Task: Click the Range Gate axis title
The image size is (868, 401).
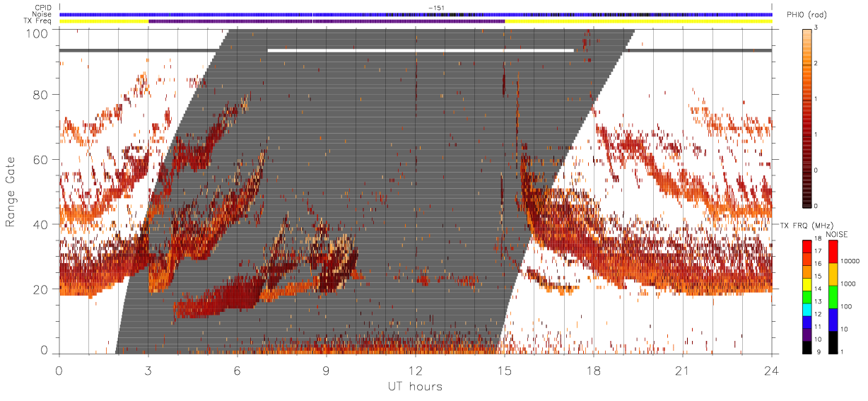Action: 11,192
